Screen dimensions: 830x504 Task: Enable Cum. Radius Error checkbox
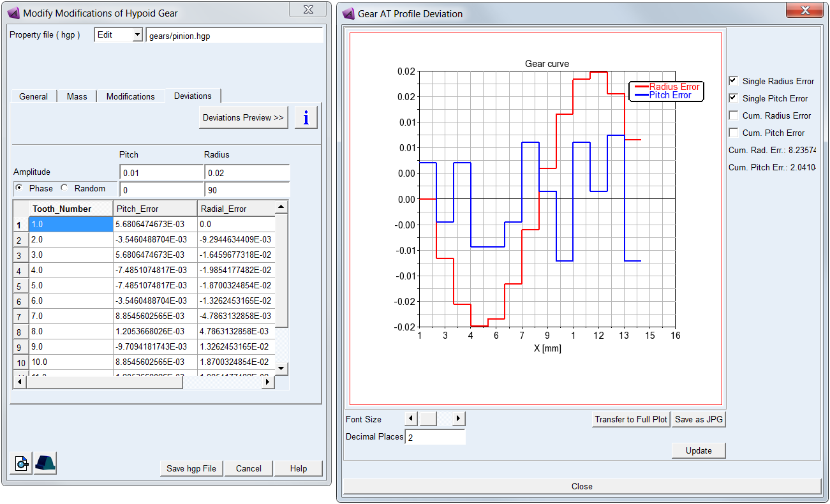tap(734, 115)
